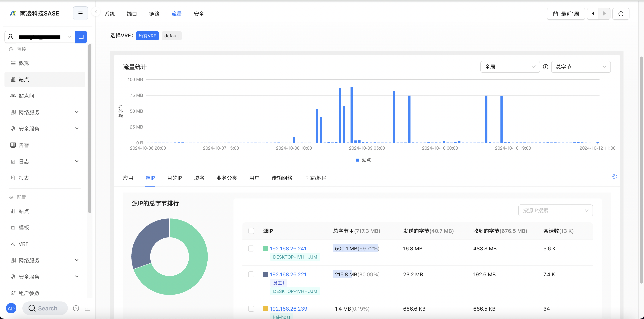
Task: Open the 全局 scope dropdown
Action: coord(510,67)
